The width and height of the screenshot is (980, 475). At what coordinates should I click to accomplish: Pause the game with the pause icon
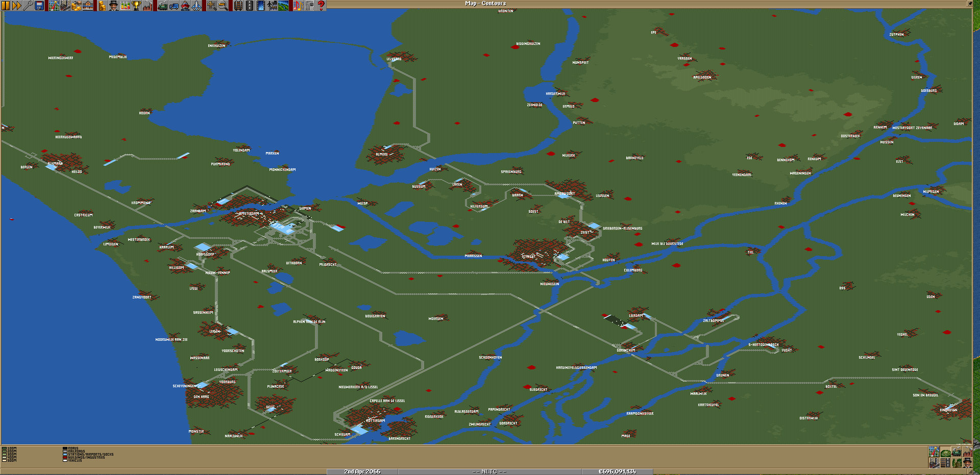pos(6,6)
